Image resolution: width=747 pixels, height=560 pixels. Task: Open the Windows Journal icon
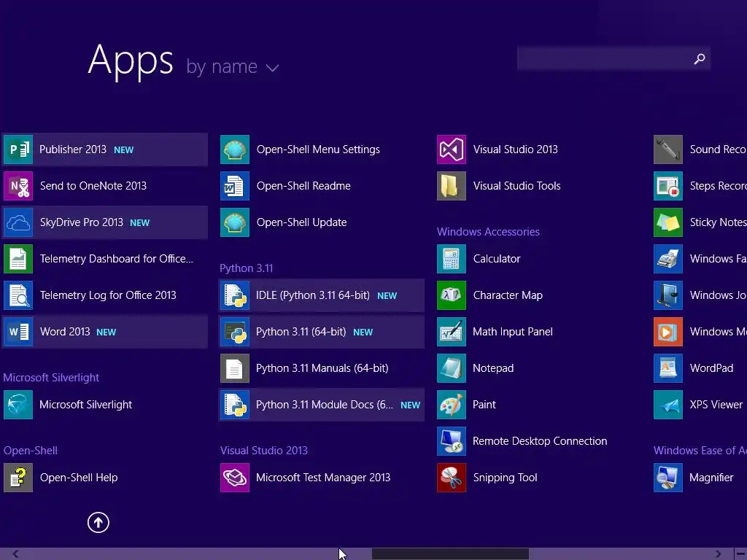(668, 295)
